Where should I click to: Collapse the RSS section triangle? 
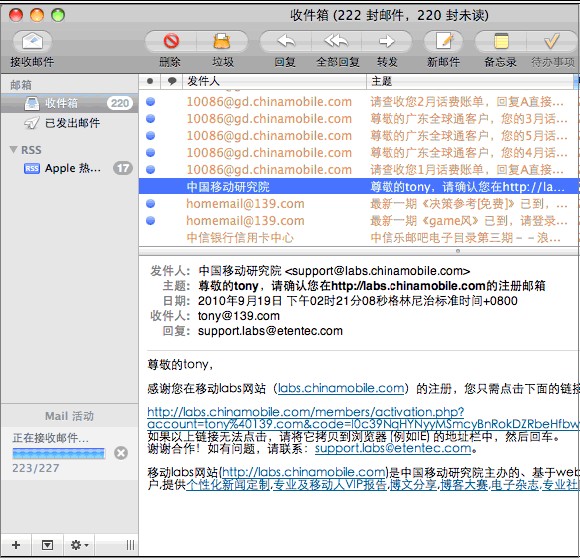coord(13,150)
